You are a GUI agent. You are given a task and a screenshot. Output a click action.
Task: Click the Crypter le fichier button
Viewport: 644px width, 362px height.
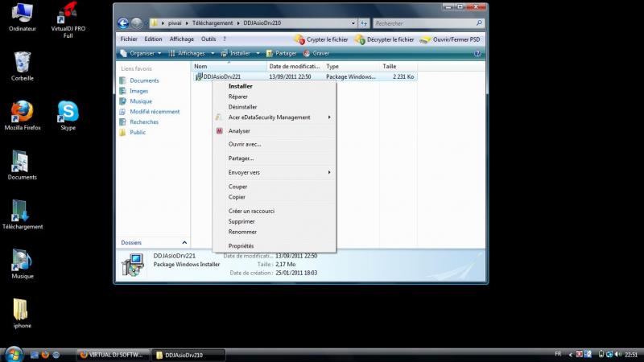click(x=320, y=39)
